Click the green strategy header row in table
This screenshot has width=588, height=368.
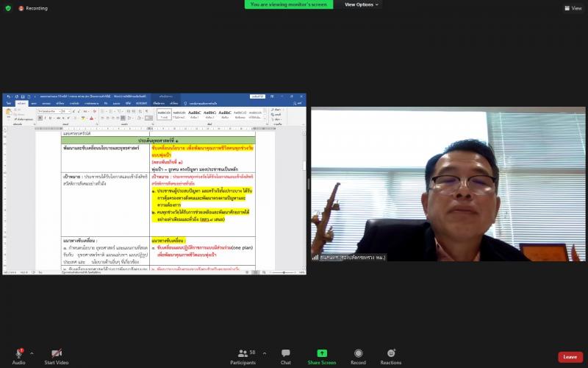[x=158, y=141]
